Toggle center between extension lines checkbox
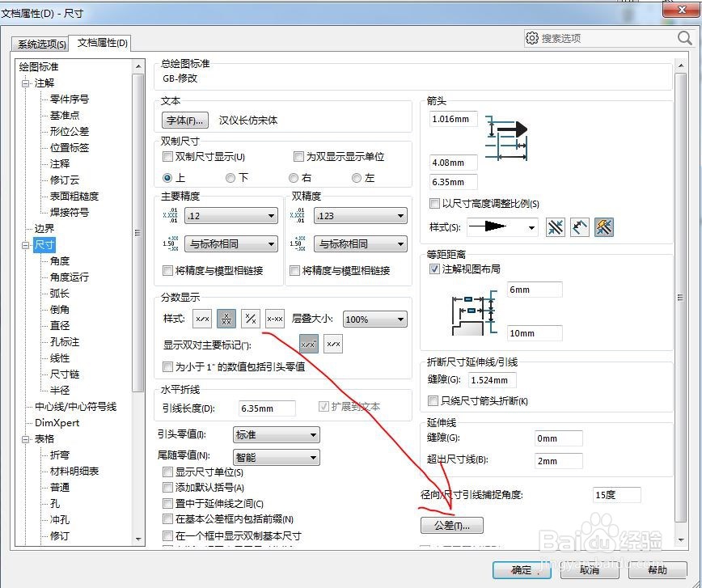 coord(167,503)
